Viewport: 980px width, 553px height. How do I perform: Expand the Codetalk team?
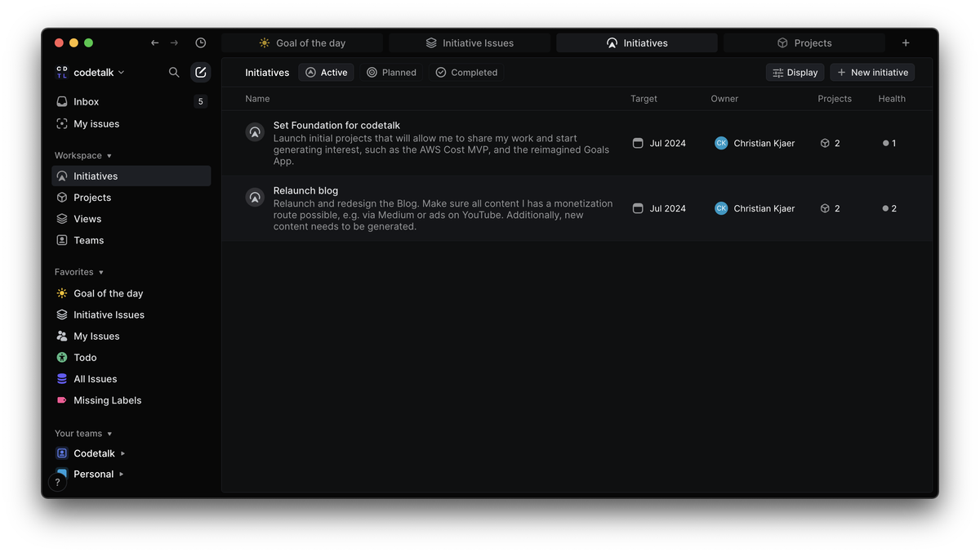(123, 453)
